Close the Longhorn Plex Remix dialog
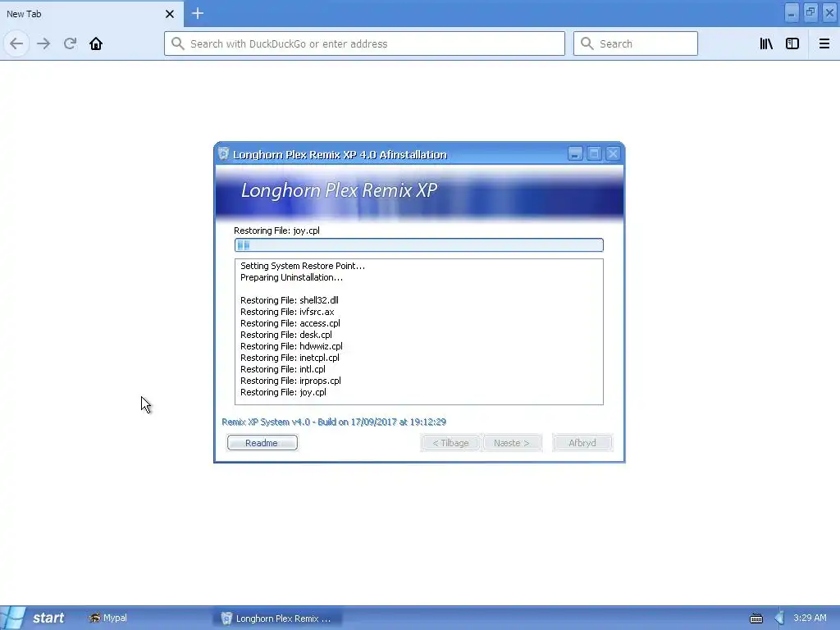This screenshot has width=840, height=630. [613, 154]
